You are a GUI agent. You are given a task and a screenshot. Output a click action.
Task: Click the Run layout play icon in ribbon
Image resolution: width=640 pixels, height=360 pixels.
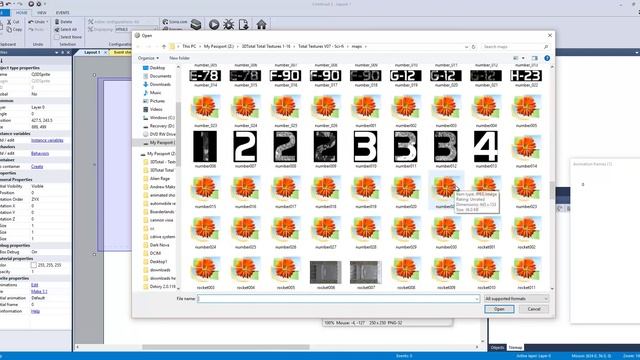213,24
